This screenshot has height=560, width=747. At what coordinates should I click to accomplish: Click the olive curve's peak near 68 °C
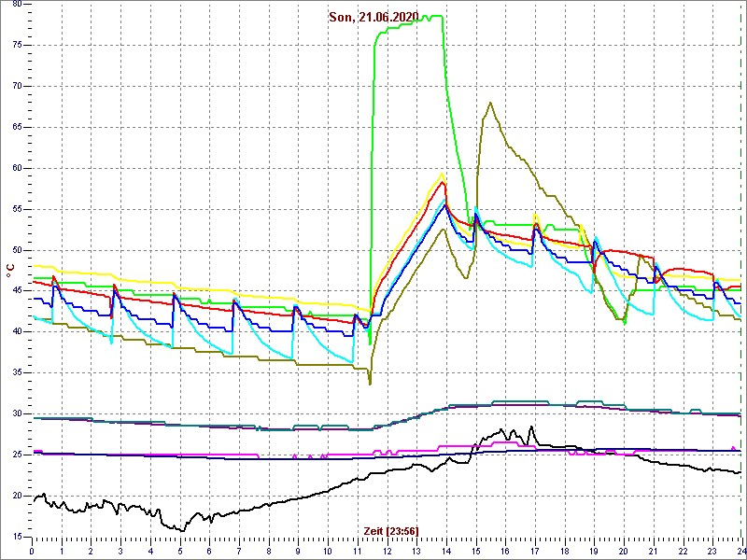coord(489,103)
